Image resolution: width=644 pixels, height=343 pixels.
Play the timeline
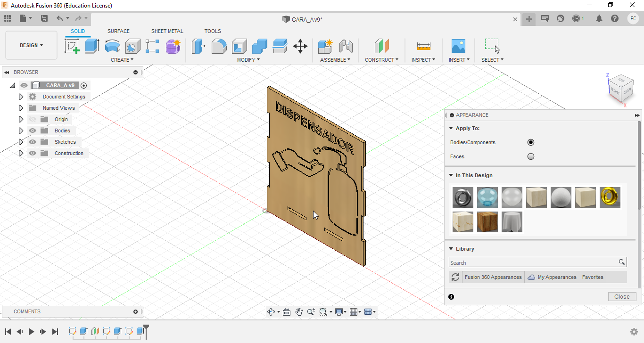pyautogui.click(x=31, y=332)
